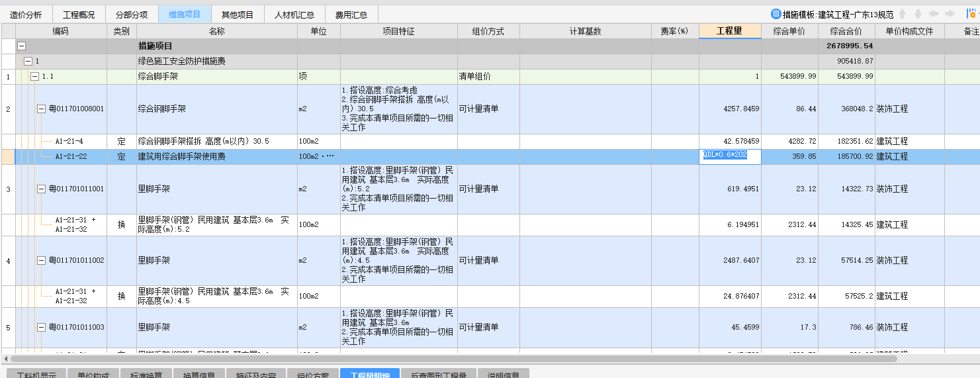Collapse node 1.1 综合脚手架
The image size is (980, 378).
coord(34,77)
